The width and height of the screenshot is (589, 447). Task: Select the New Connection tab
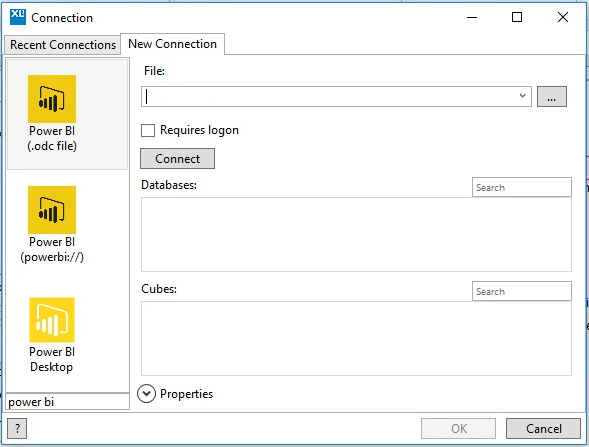coord(172,44)
